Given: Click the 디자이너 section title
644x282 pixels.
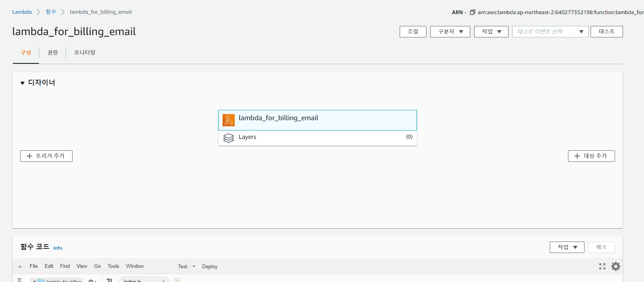Looking at the screenshot, I should (x=42, y=82).
